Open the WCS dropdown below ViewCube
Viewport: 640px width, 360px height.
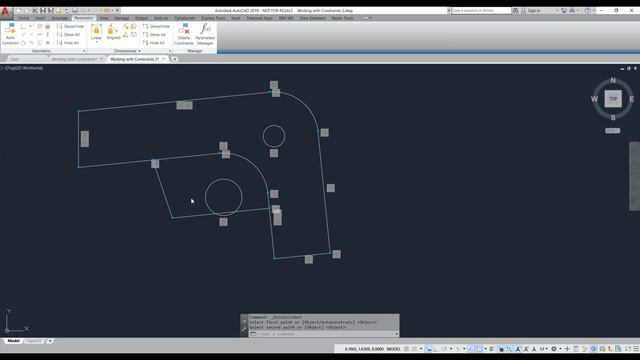(x=612, y=131)
